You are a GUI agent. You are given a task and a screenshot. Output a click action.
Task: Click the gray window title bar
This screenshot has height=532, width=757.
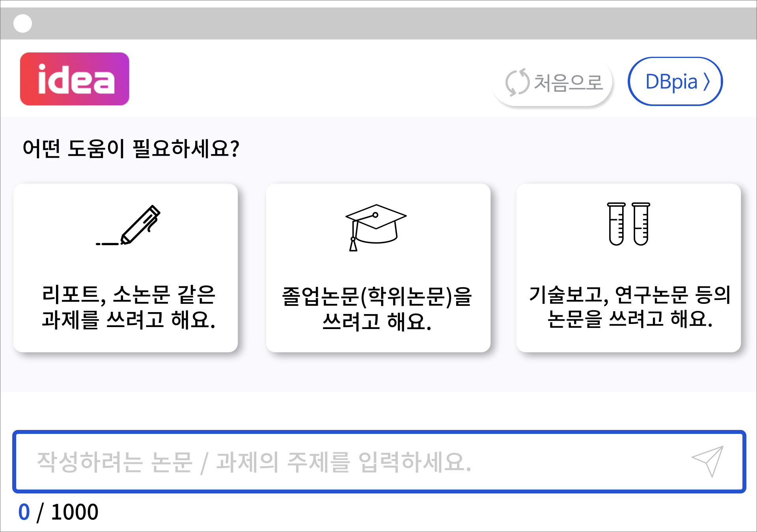coord(378,24)
